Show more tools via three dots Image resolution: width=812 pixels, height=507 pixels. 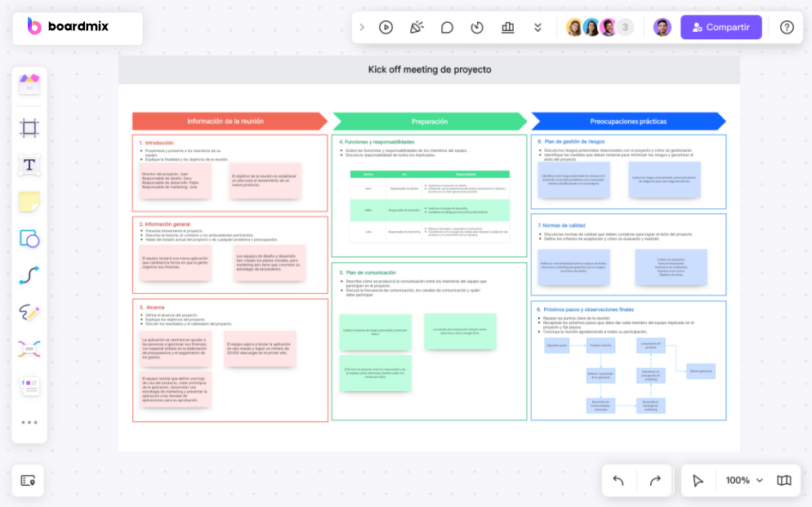[29, 423]
